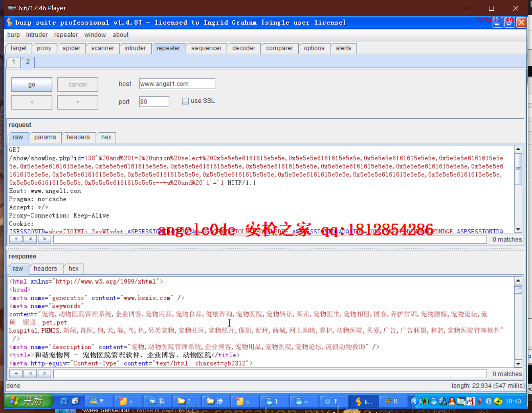Viewport: 532px width, 413px height.
Task: Switch to the '1..' taskbar window
Action: pyautogui.click(x=274, y=401)
